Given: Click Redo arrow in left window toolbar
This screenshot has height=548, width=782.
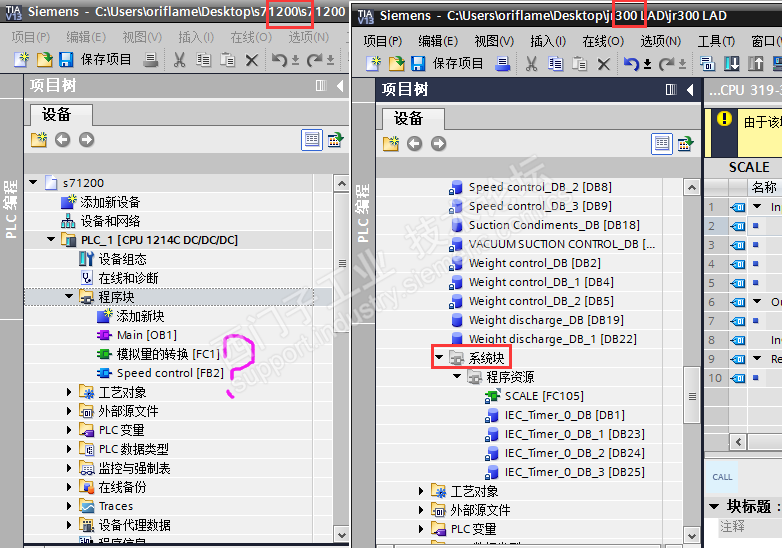Looking at the screenshot, I should click(x=315, y=60).
